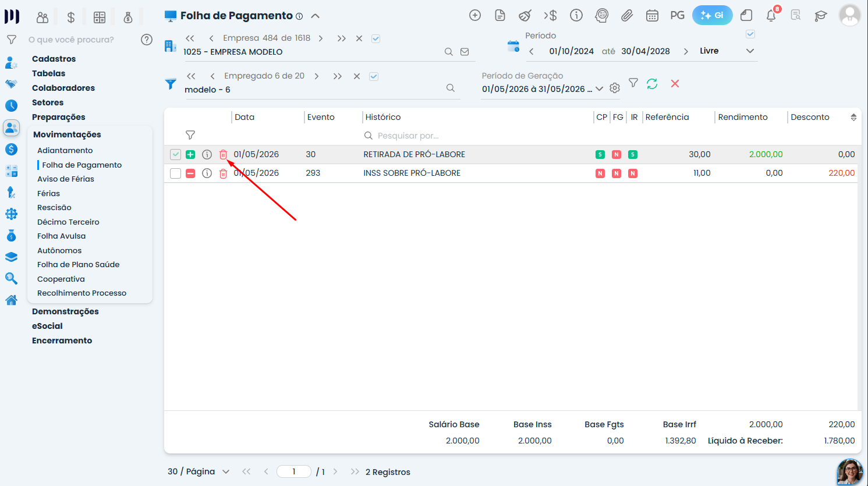
Task: Open Aviso de Férias in sidebar
Action: [66, 179]
